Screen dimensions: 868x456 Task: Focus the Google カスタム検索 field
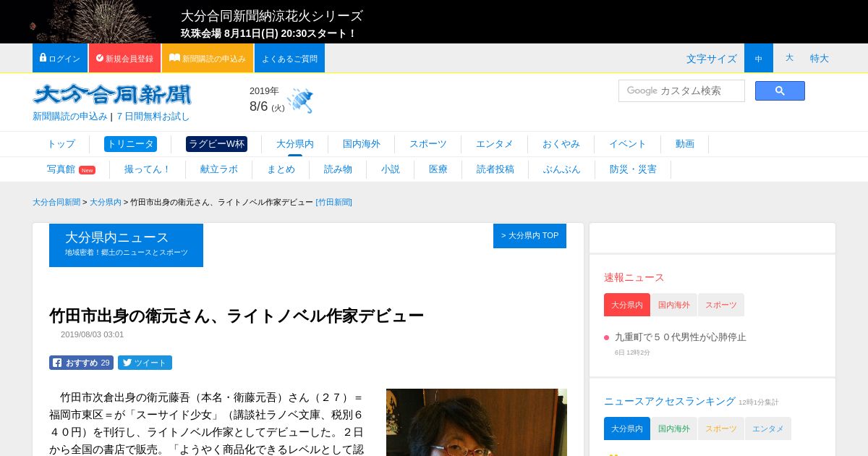point(681,90)
